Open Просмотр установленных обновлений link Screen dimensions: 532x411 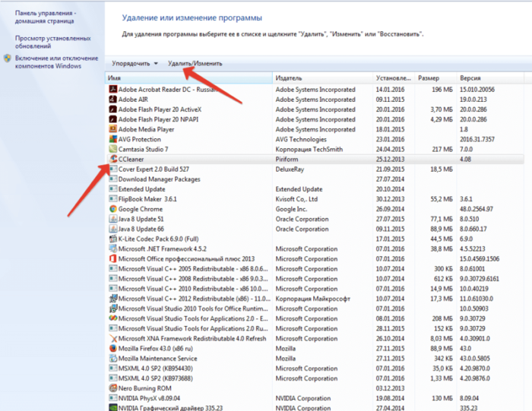(x=52, y=42)
